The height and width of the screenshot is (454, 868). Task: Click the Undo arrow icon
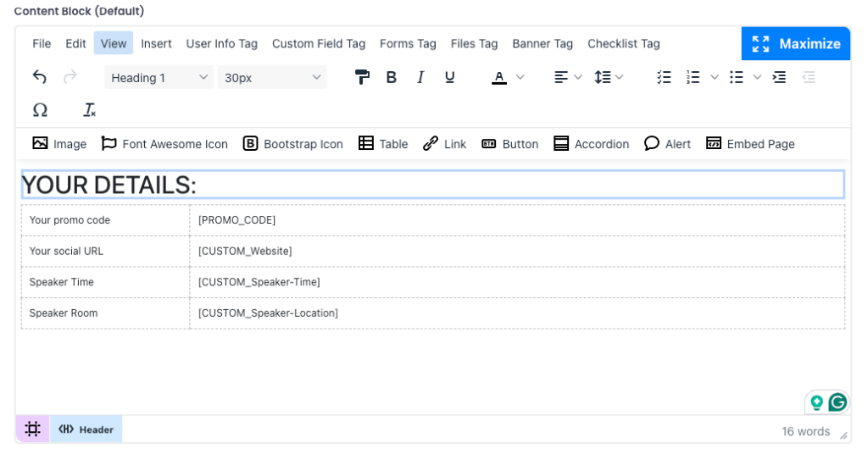(40, 77)
